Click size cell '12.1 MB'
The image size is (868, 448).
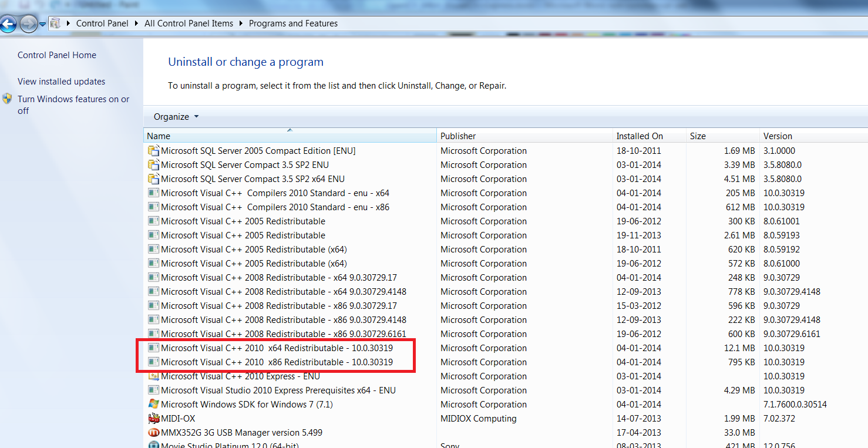pos(739,348)
